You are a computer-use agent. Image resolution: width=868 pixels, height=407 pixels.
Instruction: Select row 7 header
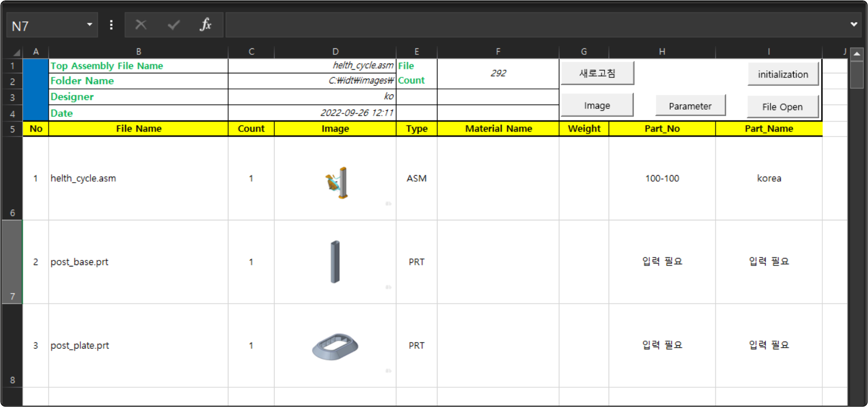point(12,262)
